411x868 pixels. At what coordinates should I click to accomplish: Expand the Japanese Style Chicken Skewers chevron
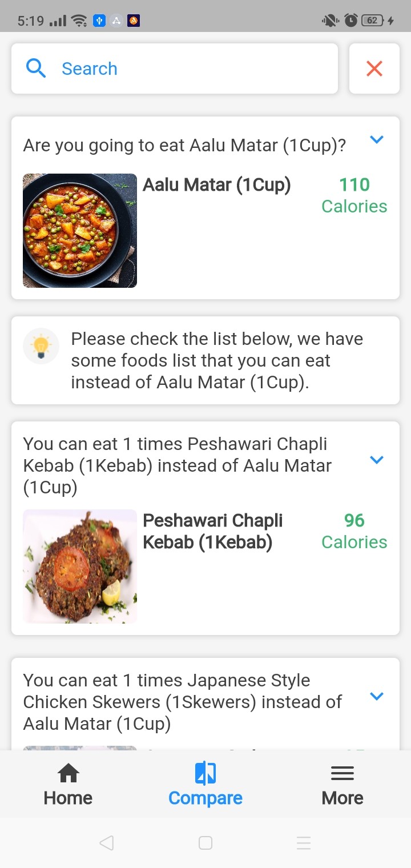click(377, 696)
